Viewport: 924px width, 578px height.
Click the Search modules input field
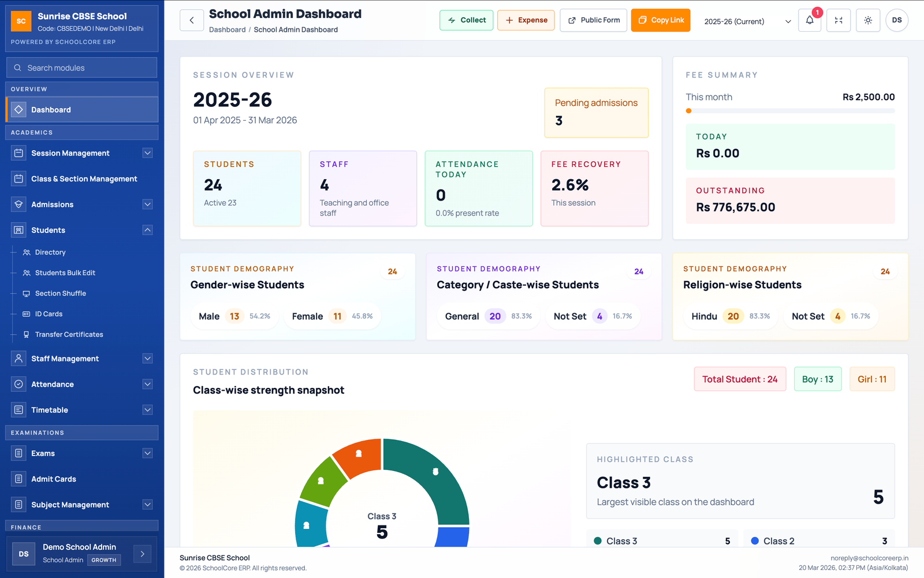[81, 67]
